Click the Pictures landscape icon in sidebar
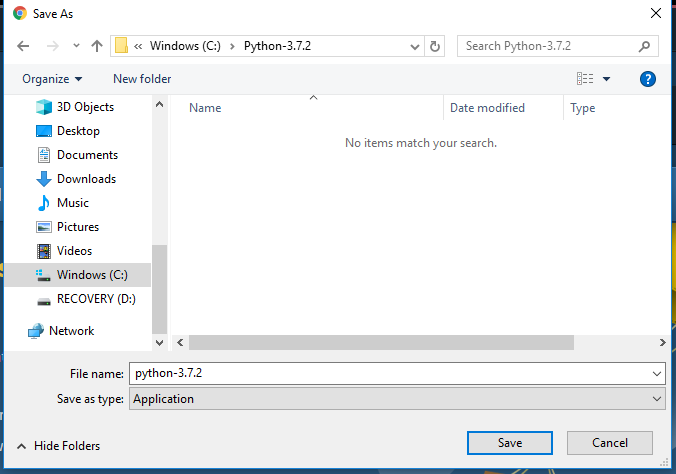This screenshot has height=474, width=676. (44, 227)
